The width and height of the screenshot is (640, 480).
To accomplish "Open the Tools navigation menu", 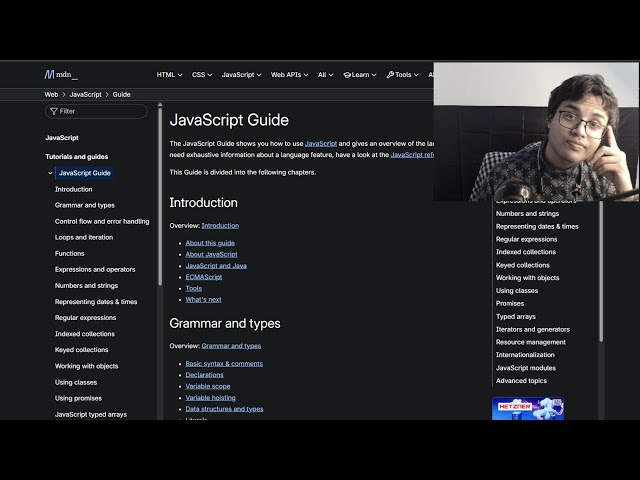I will [x=402, y=75].
